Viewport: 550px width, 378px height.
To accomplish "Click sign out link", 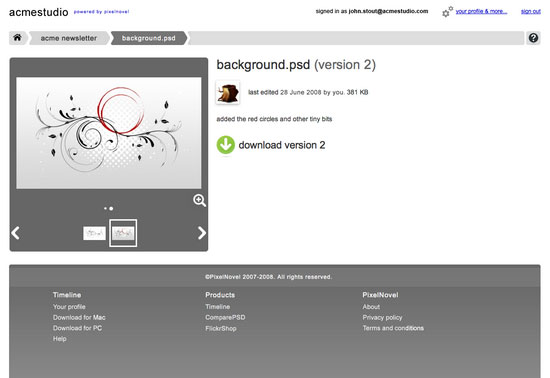I will tap(531, 11).
